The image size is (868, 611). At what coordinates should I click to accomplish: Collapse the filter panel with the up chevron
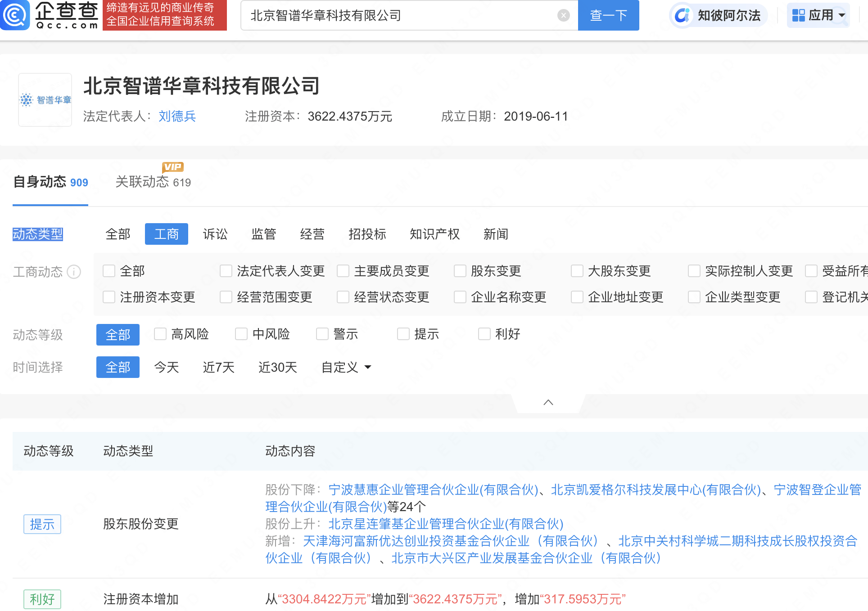(548, 402)
